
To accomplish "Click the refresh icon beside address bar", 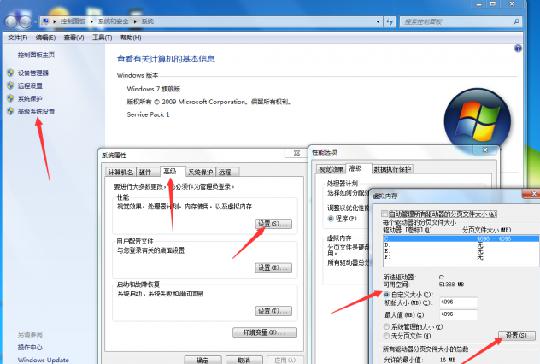I will (390, 22).
